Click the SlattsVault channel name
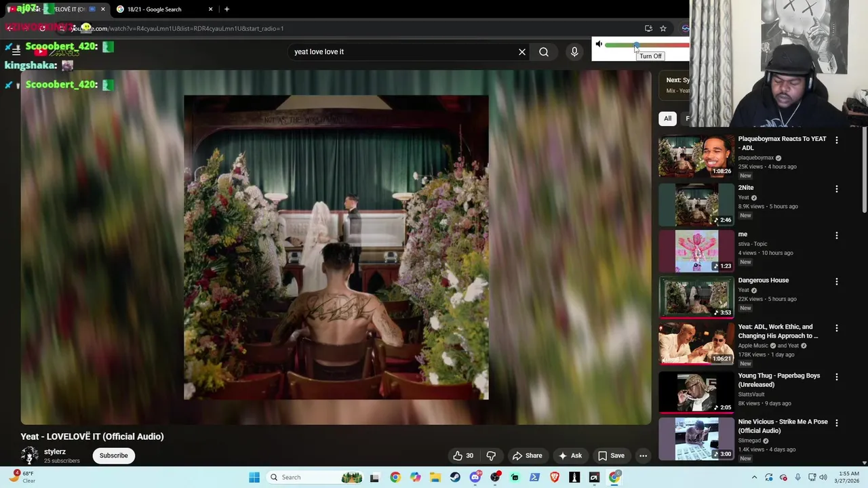 (x=751, y=394)
